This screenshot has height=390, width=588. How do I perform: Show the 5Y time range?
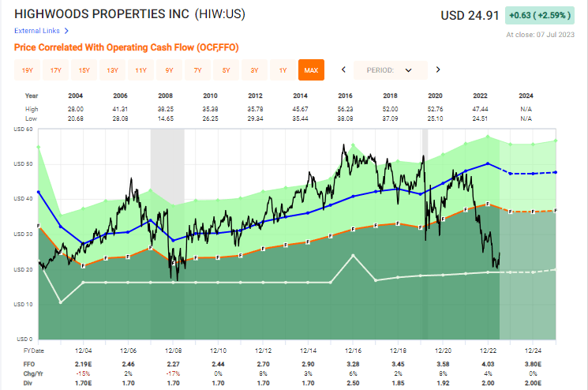(x=227, y=70)
